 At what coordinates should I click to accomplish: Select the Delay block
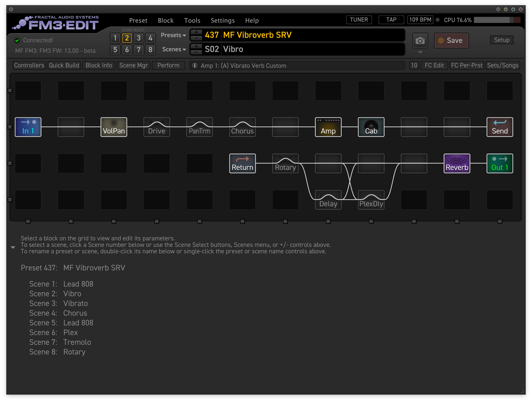[328, 200]
